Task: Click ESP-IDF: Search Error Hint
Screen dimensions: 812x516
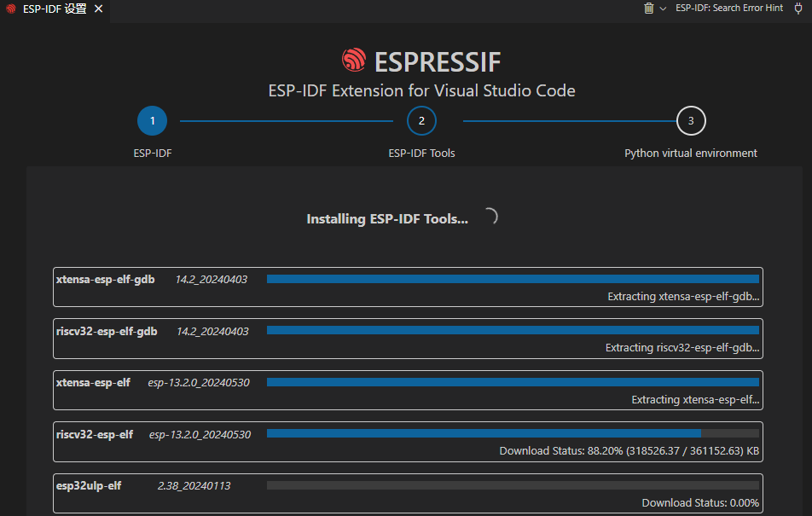Action: coord(729,9)
